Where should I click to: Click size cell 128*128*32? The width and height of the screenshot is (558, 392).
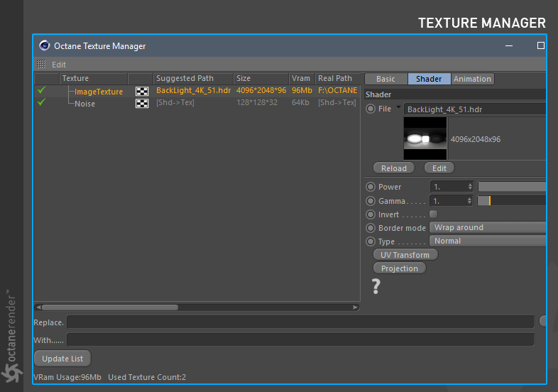click(x=257, y=102)
